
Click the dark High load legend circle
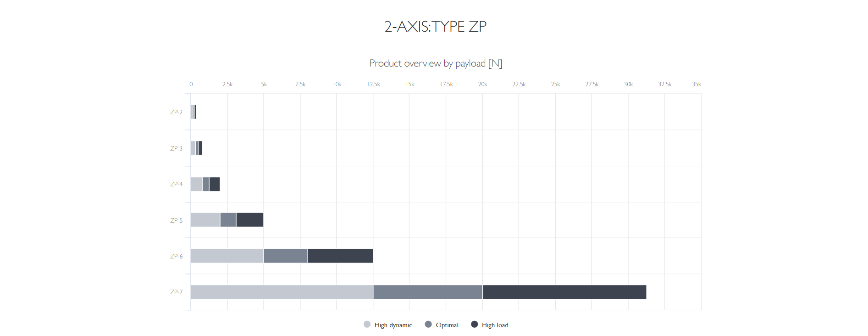click(x=475, y=325)
